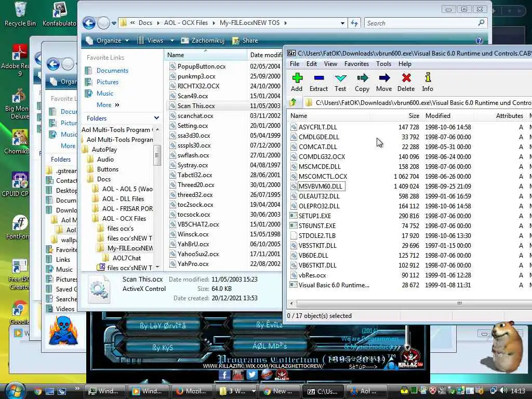Sort Explorer files by Name column
This screenshot has width=532, height=399.
206,55
